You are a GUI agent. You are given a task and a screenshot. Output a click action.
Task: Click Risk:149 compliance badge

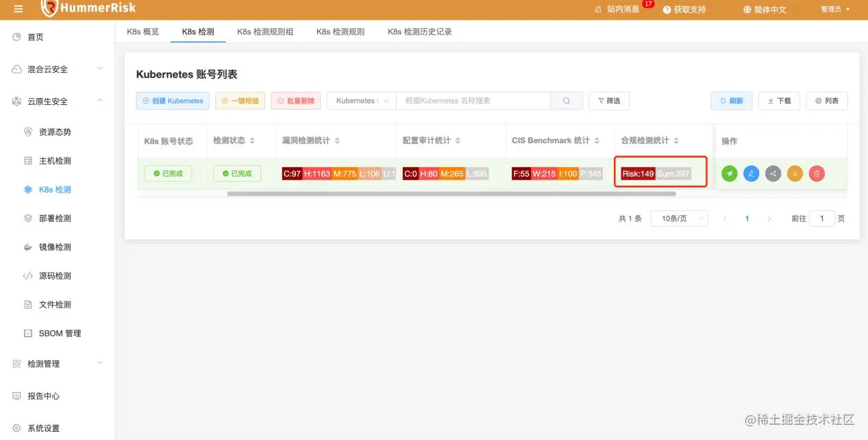click(638, 174)
